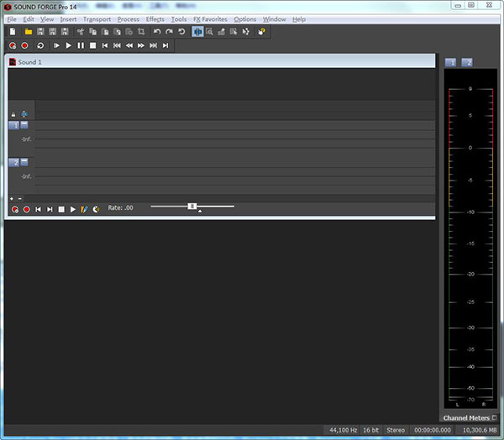
Task: Open a file using the yellow folder icon
Action: [x=29, y=32]
